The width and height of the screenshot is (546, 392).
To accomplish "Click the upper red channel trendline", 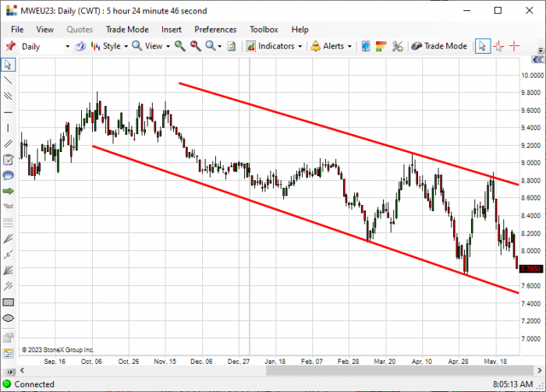I will [x=348, y=133].
